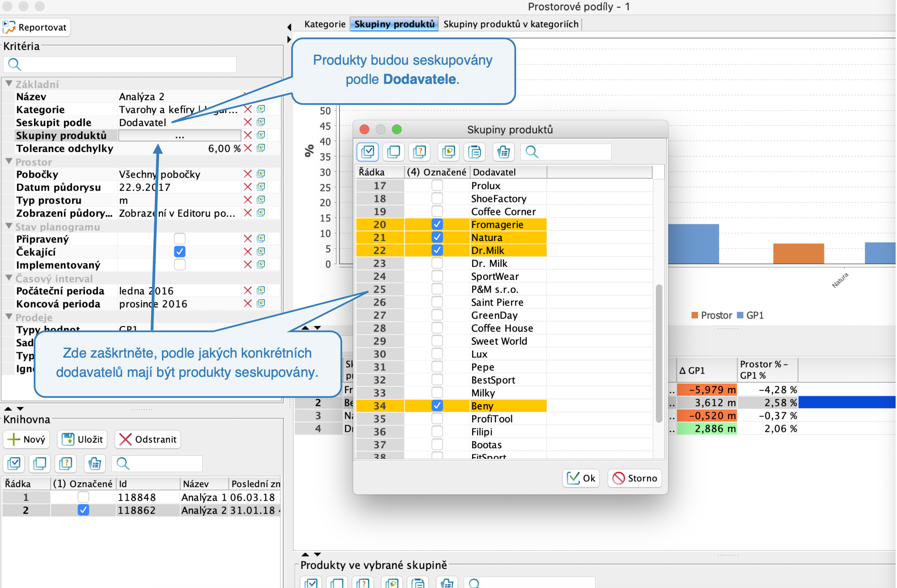Viewport: 897px width, 588px height.
Task: Collapse the Stav planogramu section
Action: click(x=9, y=226)
